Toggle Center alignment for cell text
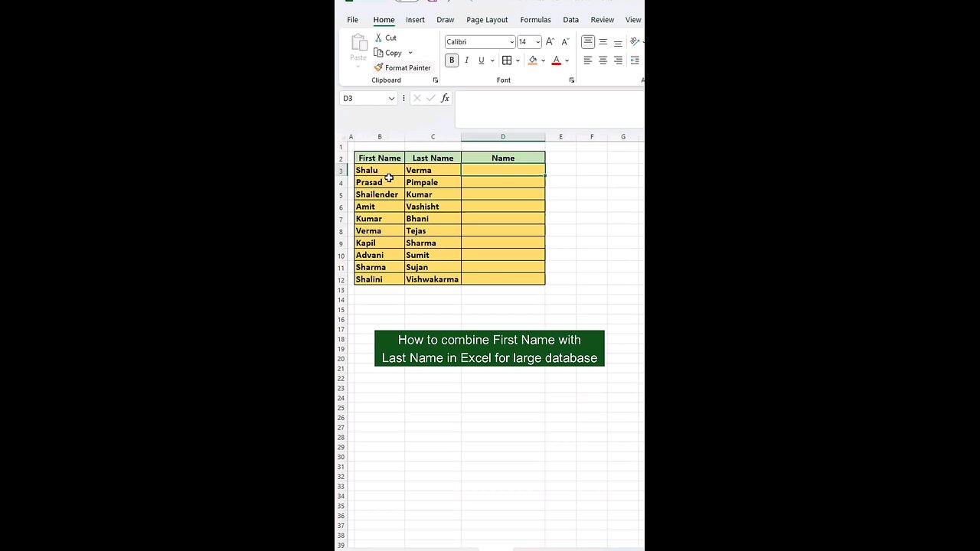 [x=603, y=60]
